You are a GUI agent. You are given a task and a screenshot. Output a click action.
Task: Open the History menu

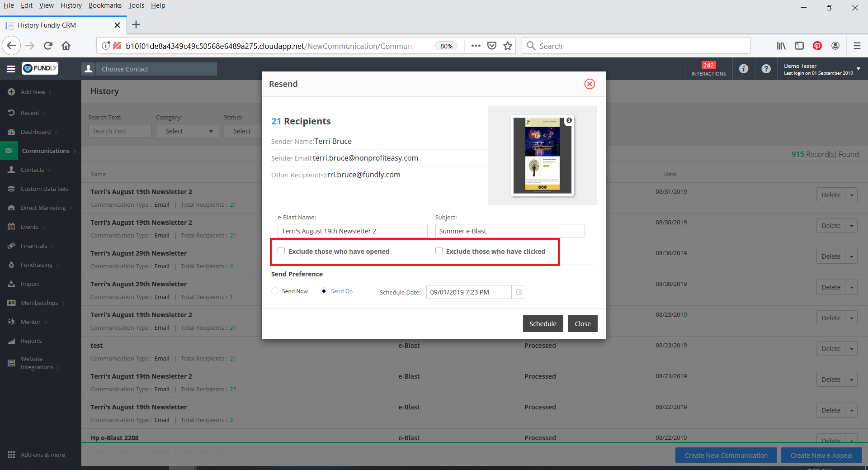71,5
